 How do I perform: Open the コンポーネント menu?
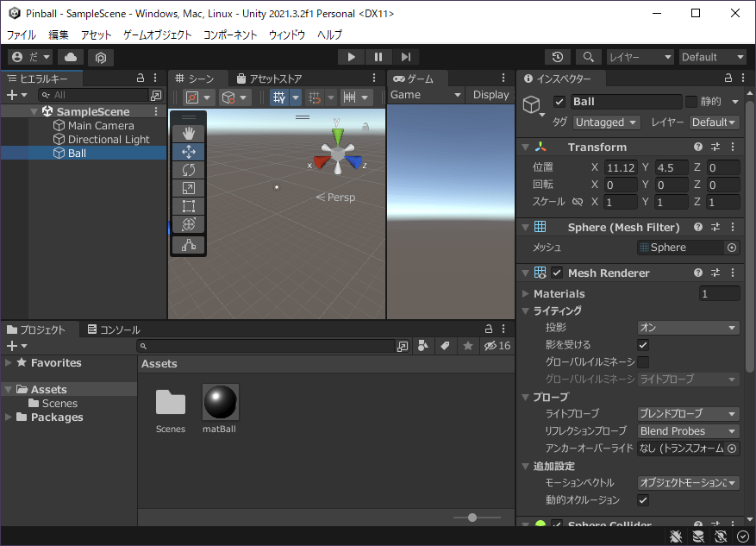230,35
